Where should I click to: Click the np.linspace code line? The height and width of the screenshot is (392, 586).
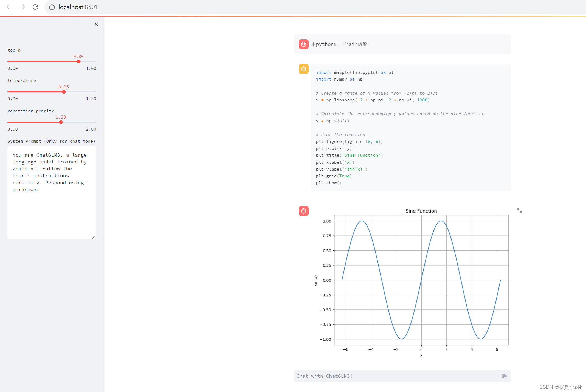click(373, 100)
